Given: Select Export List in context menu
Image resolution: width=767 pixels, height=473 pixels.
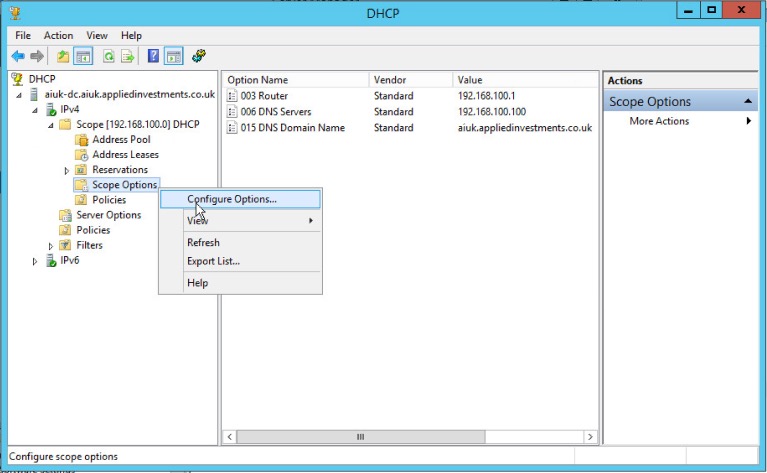Looking at the screenshot, I should pos(213,261).
